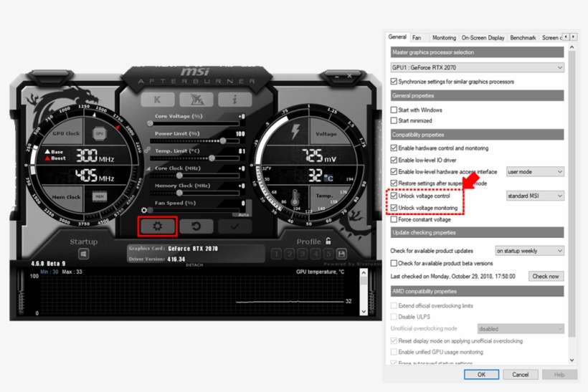Minimize the Afterburner window
Viewport: 588px width, 392px height.
point(337,77)
